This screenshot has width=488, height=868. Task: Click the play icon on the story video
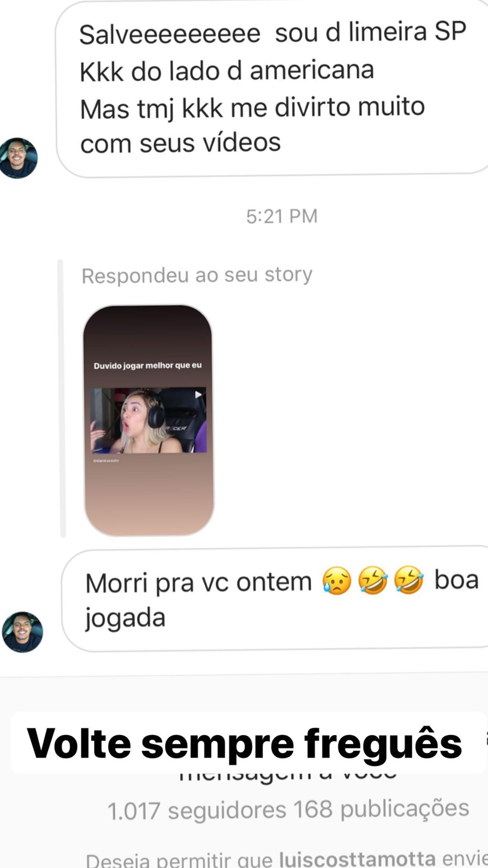point(198,395)
